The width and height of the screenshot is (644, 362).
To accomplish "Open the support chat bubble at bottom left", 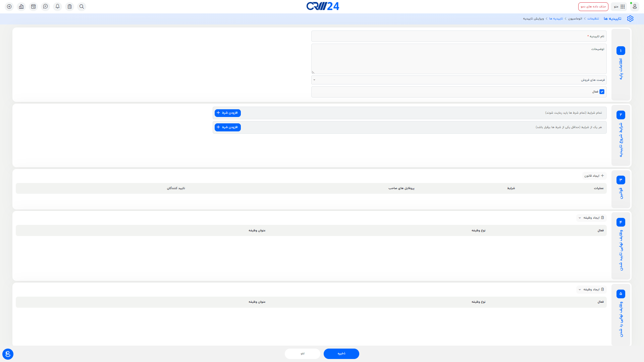I will click(x=8, y=354).
